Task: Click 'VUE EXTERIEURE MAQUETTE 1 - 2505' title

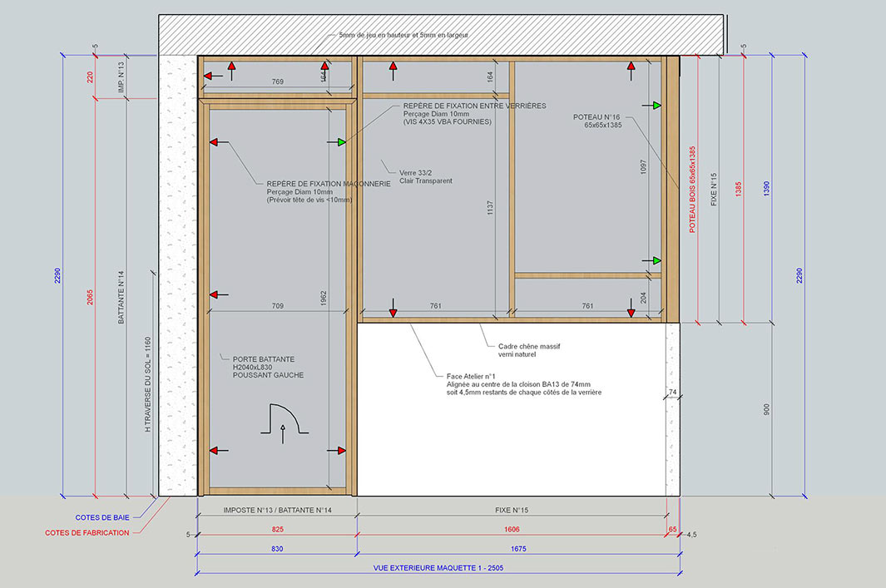Action: click(438, 568)
